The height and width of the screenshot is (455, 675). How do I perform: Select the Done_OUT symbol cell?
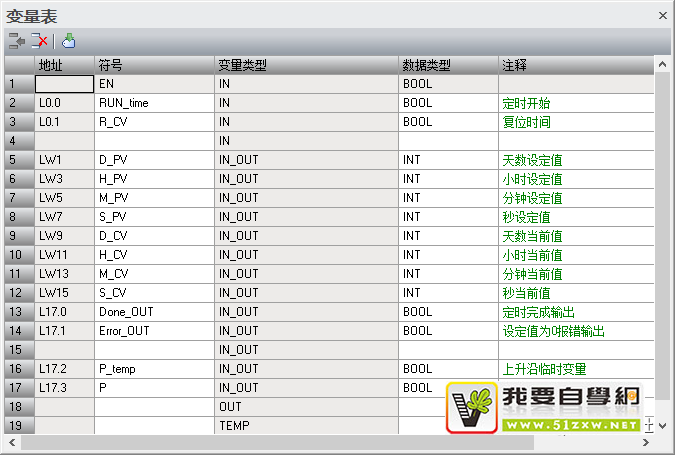tap(154, 312)
